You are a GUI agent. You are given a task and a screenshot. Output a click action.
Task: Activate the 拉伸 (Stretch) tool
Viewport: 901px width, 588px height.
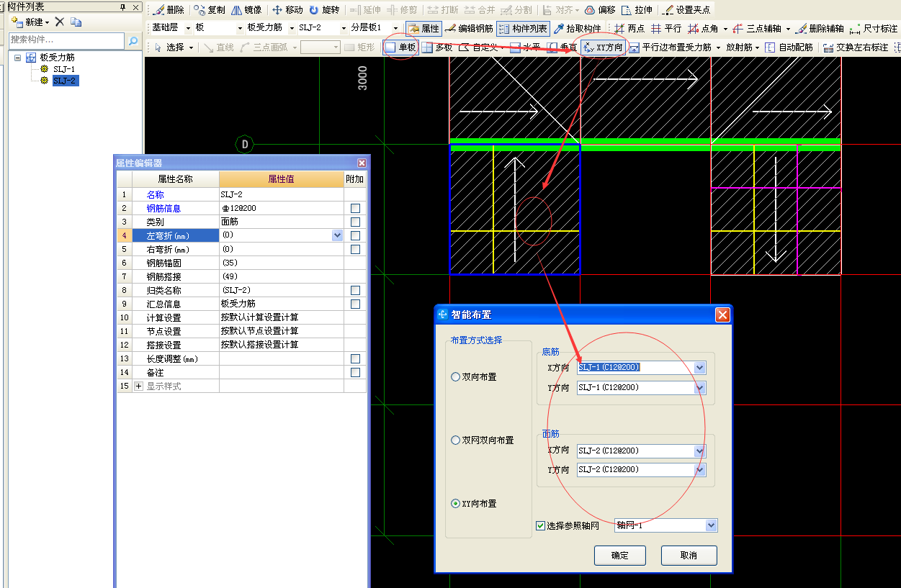637,10
